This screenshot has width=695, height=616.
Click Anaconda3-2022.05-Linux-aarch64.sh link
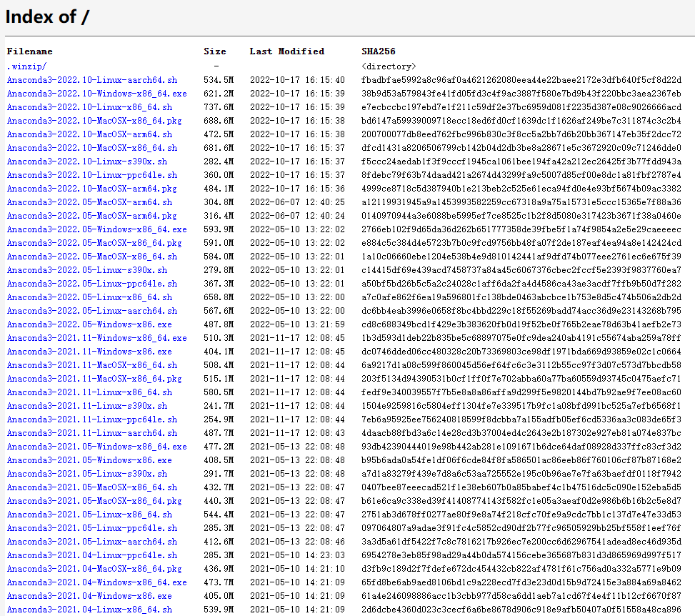[x=91, y=311]
